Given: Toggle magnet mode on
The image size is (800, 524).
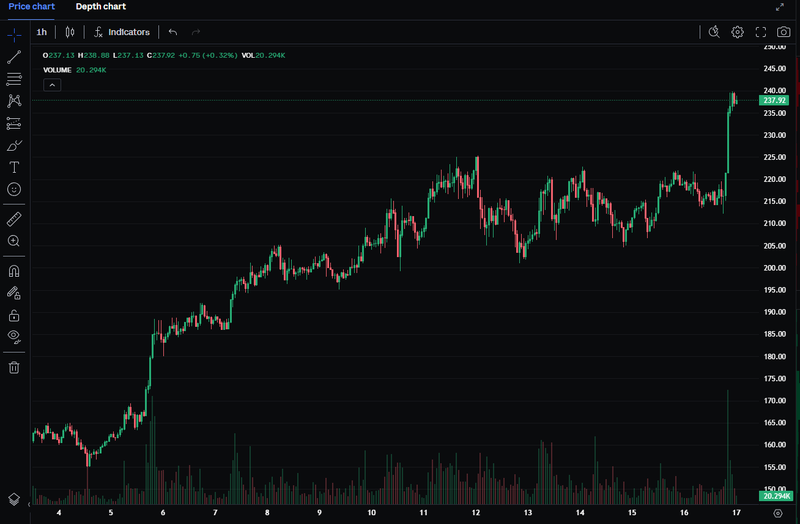Looking at the screenshot, I should coord(14,270).
